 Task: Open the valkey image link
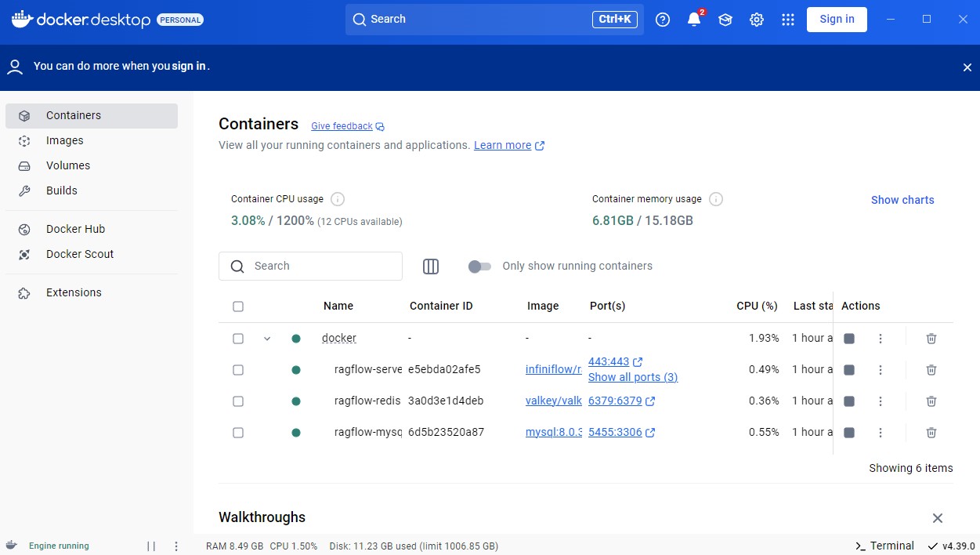click(554, 401)
